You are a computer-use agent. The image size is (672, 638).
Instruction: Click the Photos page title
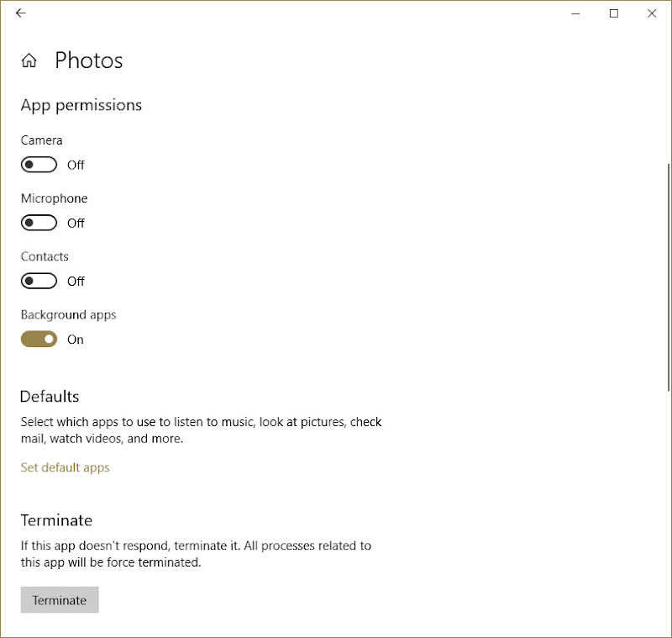[89, 61]
